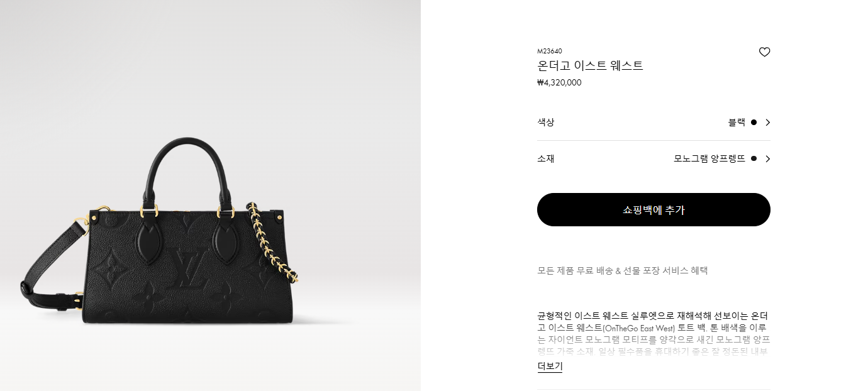Click the 색상 row label

[546, 123]
